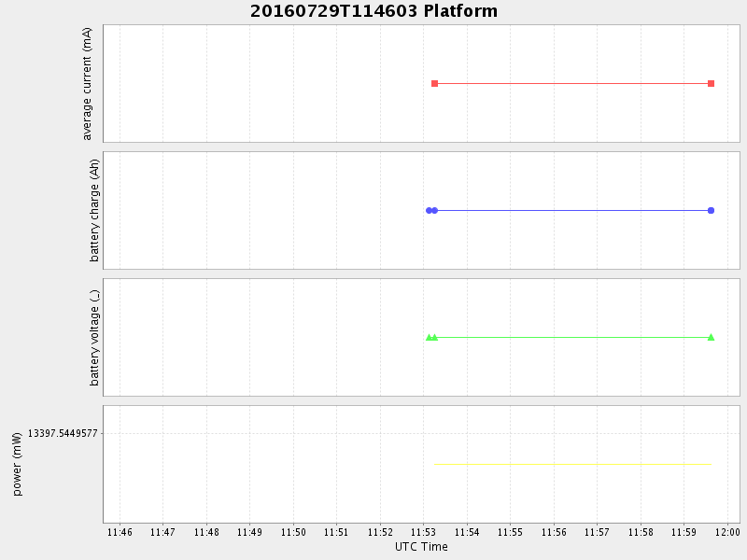Click the 11:48 time tick label

206,532
